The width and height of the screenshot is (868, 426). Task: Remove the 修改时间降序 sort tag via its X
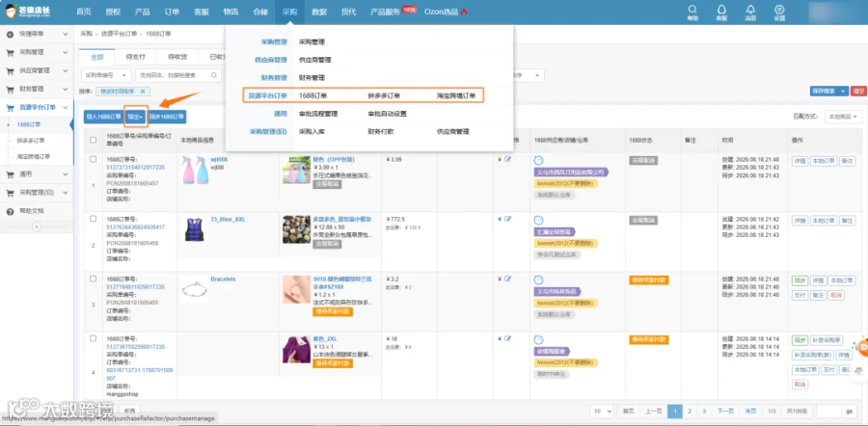coord(143,92)
